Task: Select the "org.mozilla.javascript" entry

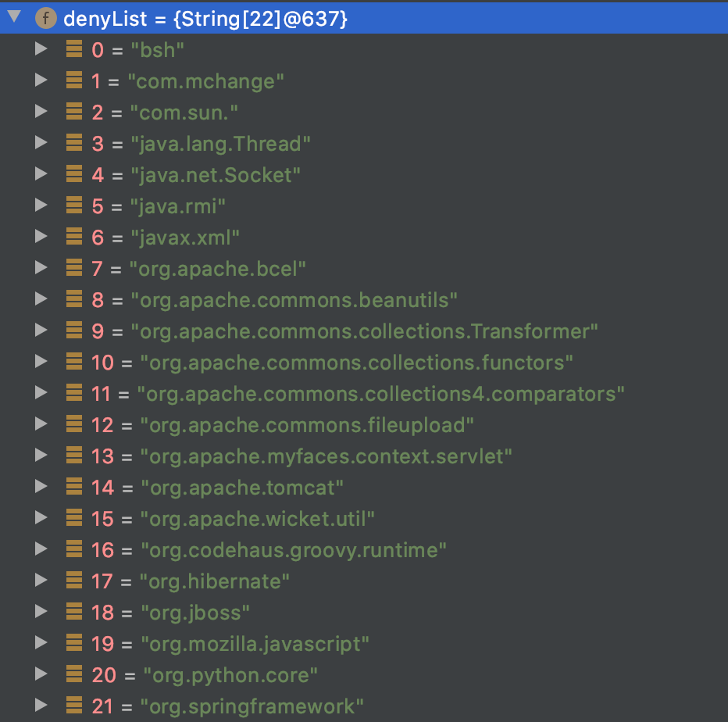Action: [x=255, y=644]
